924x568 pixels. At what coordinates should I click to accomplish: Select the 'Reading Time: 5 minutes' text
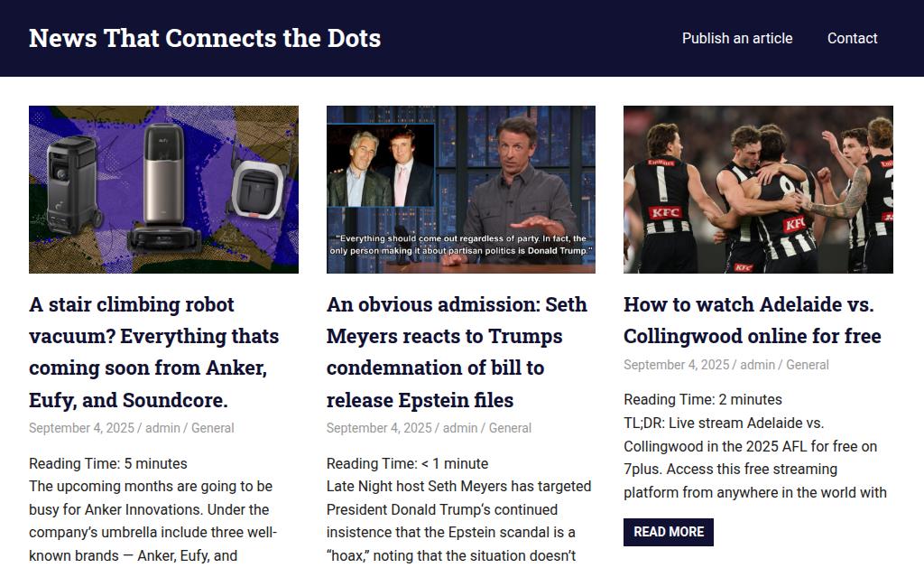108,463
